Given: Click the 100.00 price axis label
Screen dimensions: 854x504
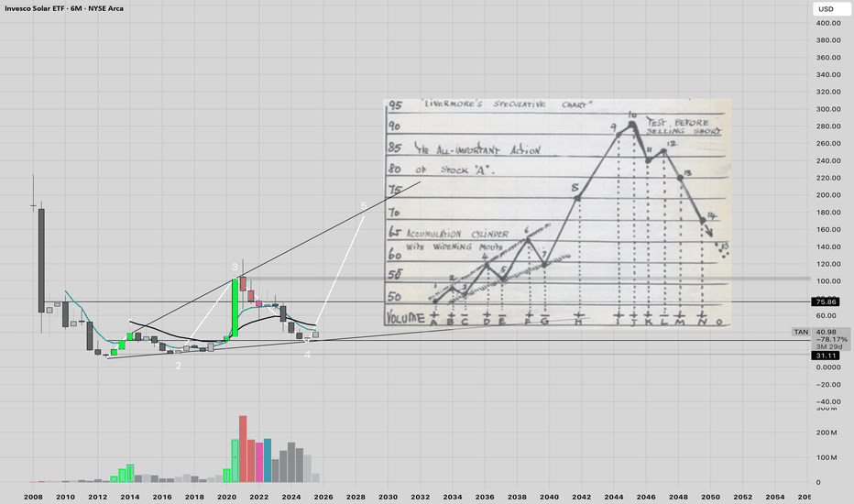Looking at the screenshot, I should [x=827, y=281].
